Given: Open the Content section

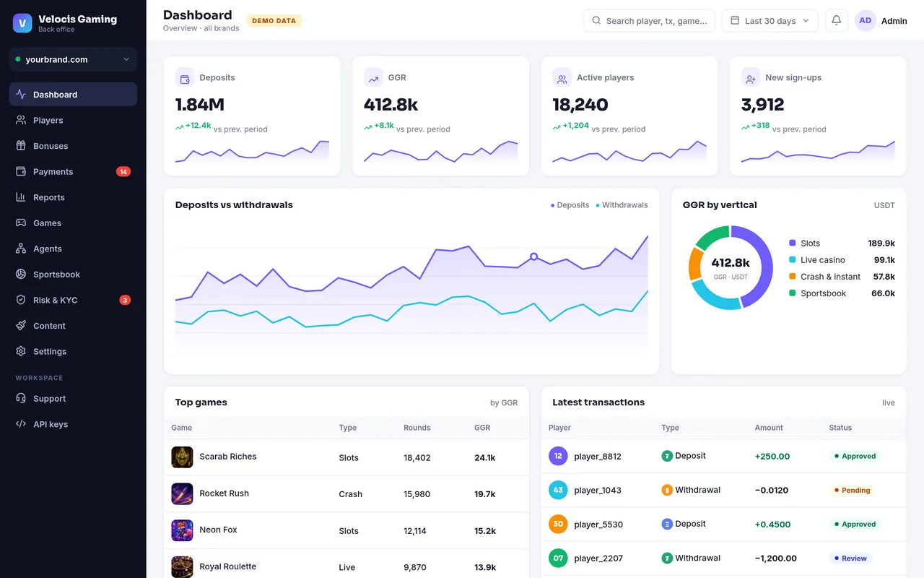Looking at the screenshot, I should (73, 326).
